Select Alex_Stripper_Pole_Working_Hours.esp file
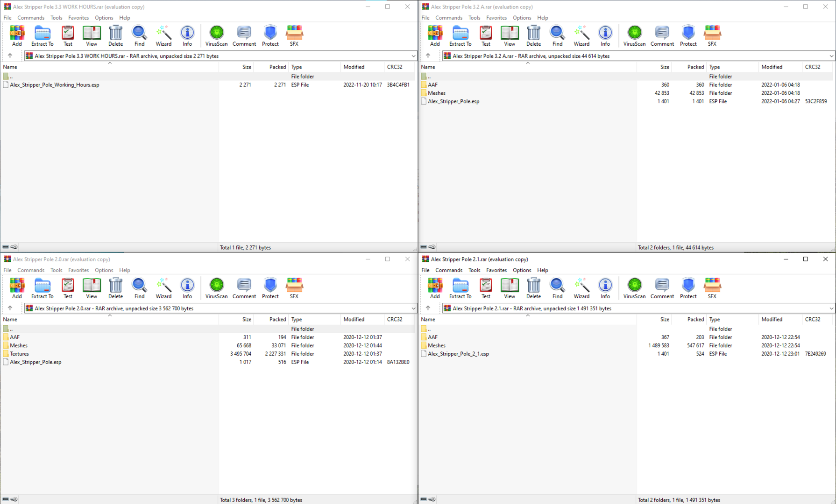 point(54,85)
